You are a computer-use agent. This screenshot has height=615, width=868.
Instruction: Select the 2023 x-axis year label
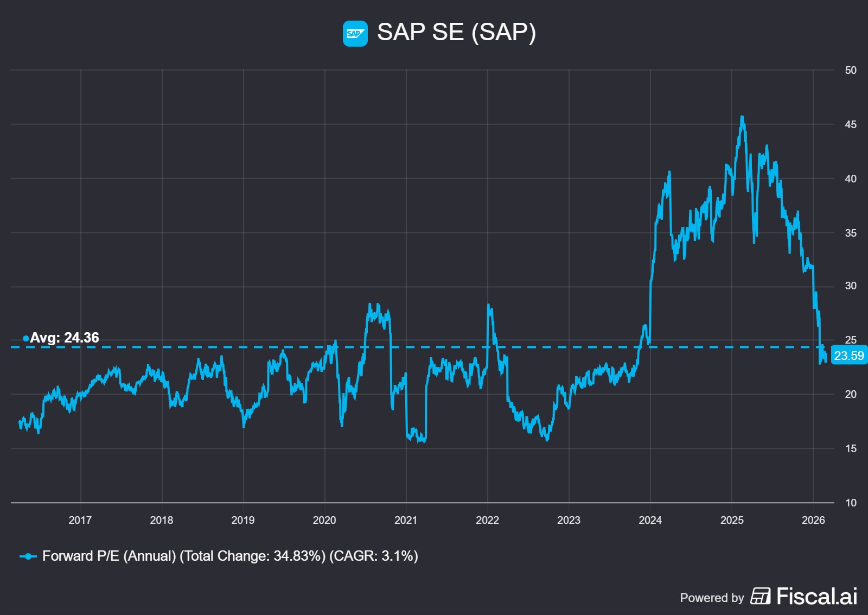pos(569,520)
